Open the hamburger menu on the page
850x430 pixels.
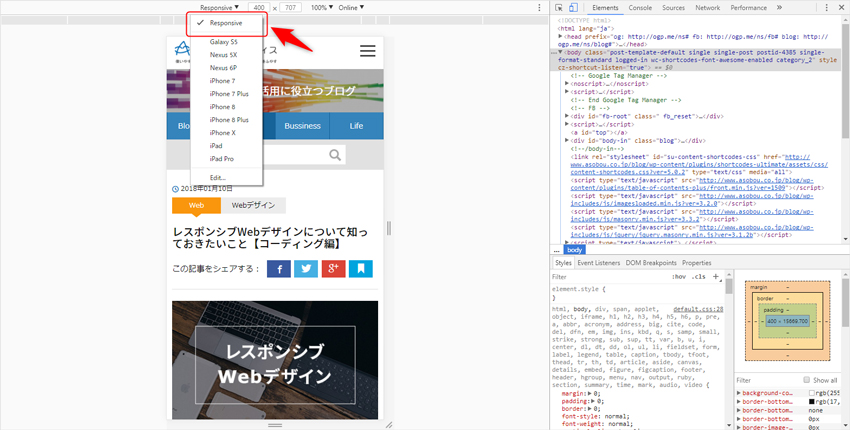coord(368,51)
